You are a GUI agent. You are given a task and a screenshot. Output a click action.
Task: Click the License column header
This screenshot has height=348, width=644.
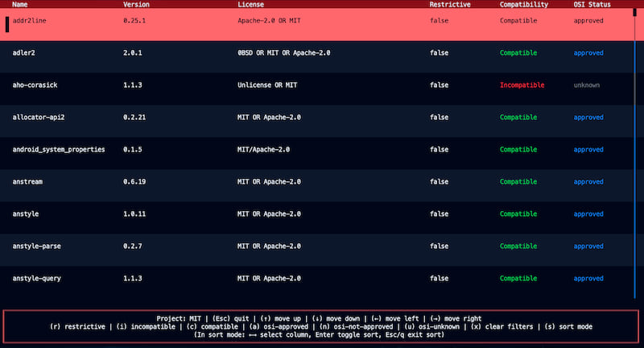click(250, 5)
